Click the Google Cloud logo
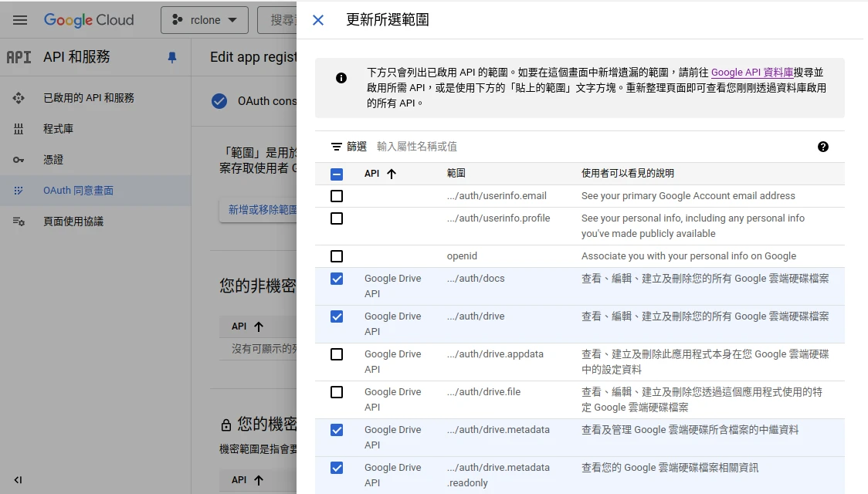The height and width of the screenshot is (494, 868). (89, 20)
